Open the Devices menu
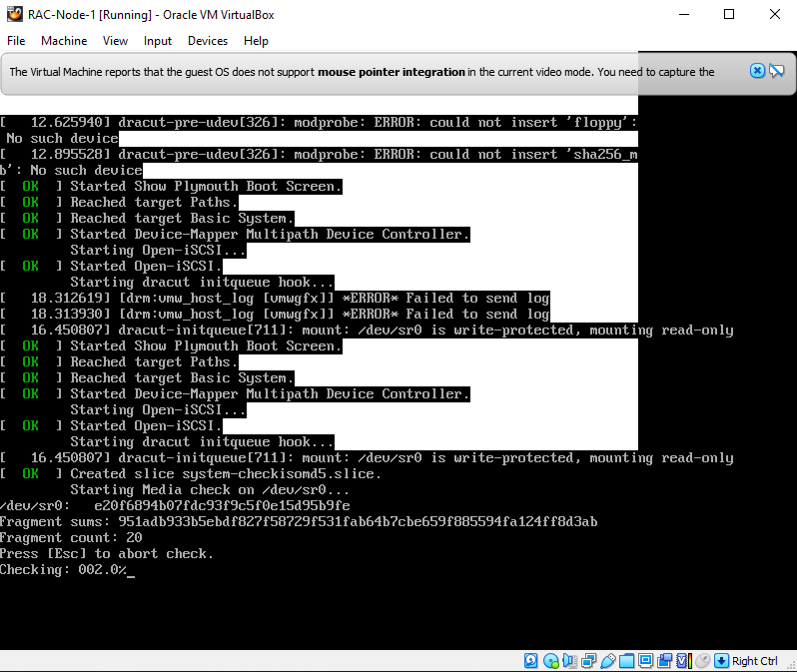Viewport: 797px width, 672px height. tap(208, 41)
